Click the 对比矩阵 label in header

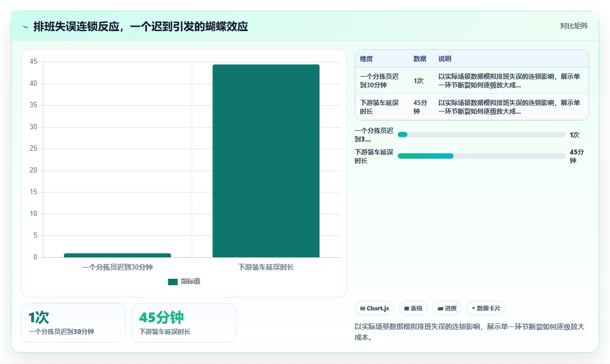[x=574, y=26]
